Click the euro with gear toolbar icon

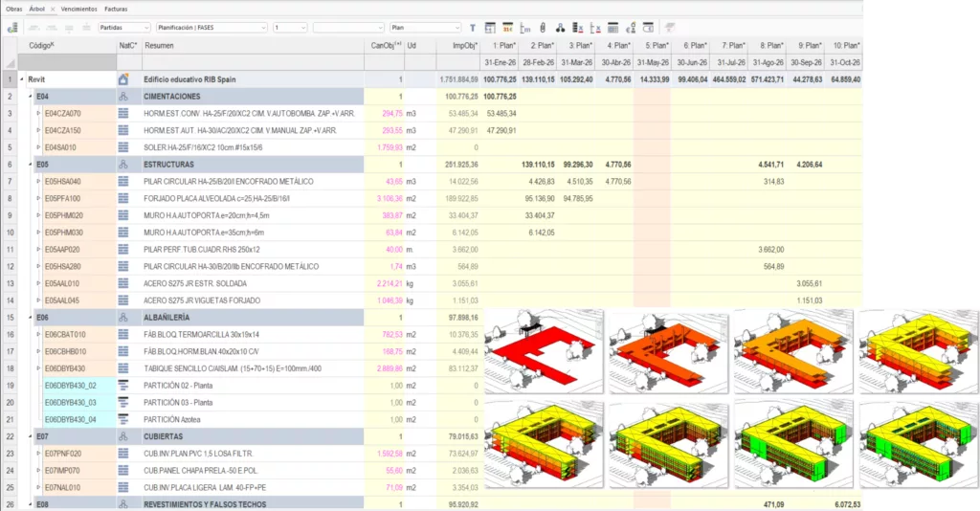(631, 28)
